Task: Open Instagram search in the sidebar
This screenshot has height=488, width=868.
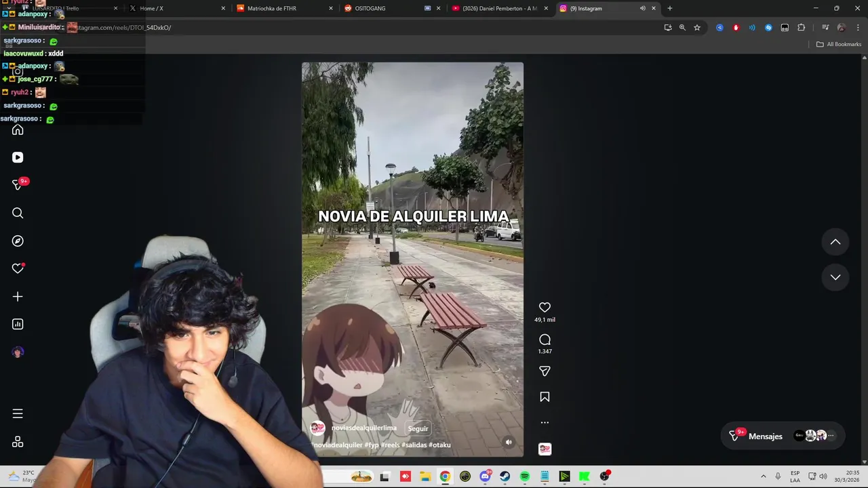Action: 18,213
